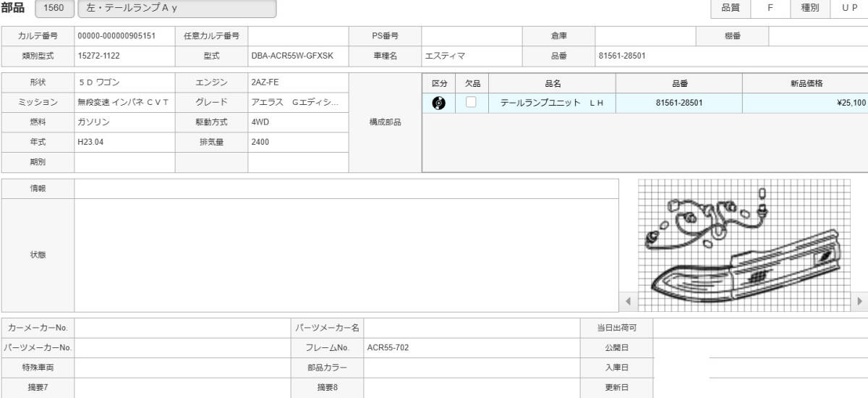
Task: Click the empty 期別 field
Action: click(x=124, y=162)
